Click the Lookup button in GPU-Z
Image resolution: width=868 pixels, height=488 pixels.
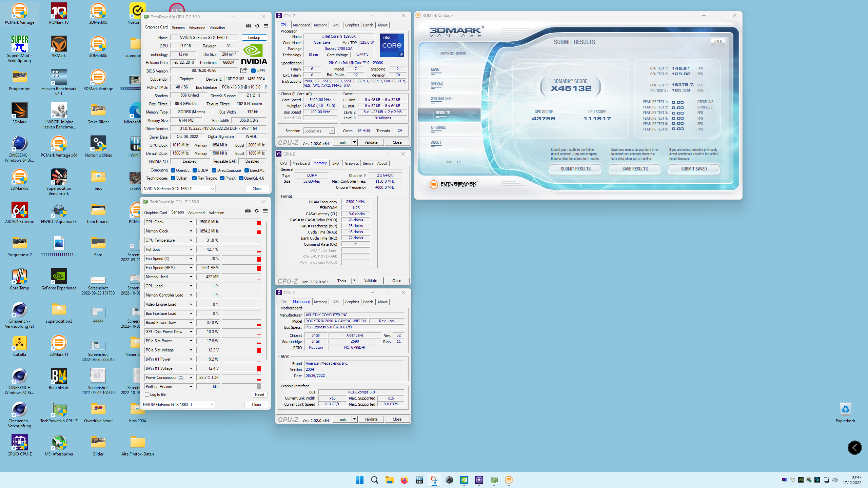(x=254, y=38)
